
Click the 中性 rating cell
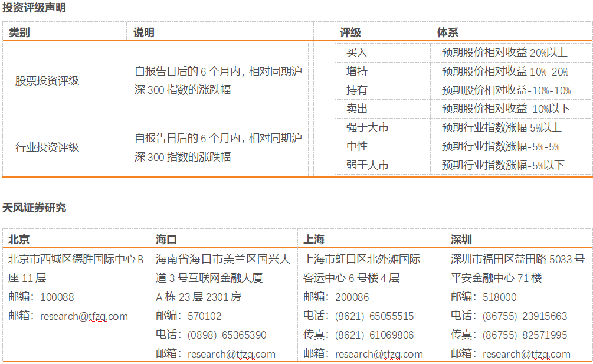pyautogui.click(x=356, y=146)
